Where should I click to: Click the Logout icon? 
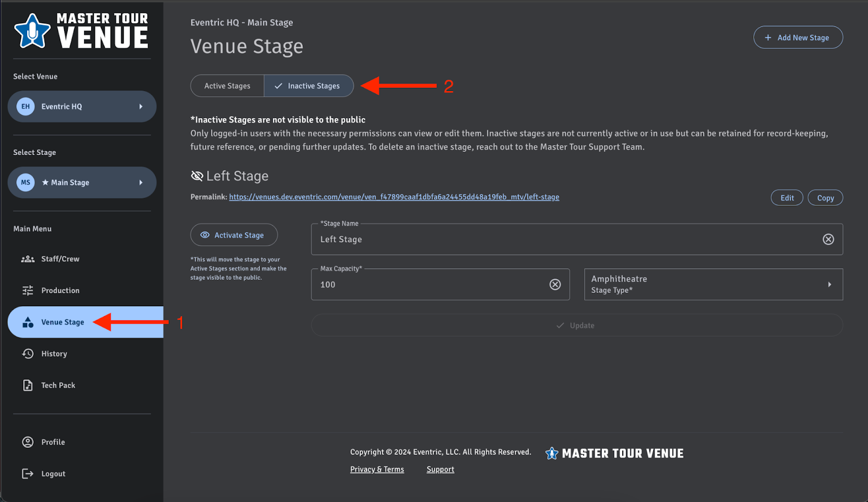click(28, 473)
